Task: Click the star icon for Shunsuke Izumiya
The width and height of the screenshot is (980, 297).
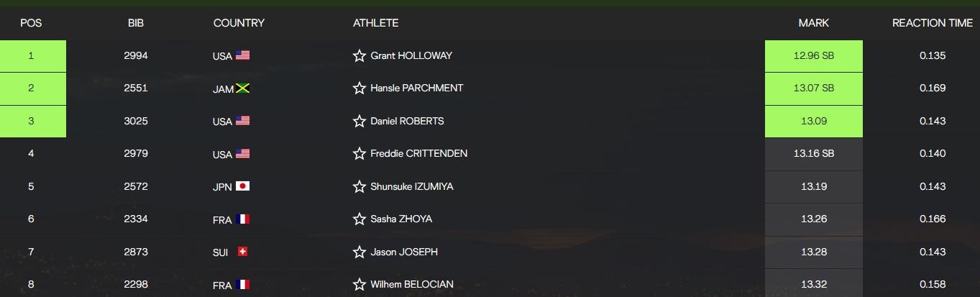Action: point(360,187)
